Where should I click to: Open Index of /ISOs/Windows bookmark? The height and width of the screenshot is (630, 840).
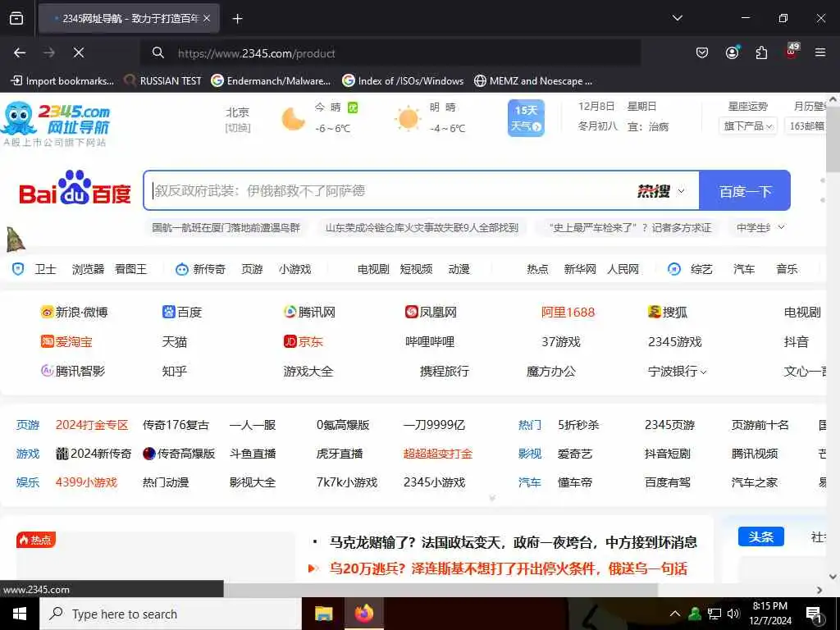point(403,81)
